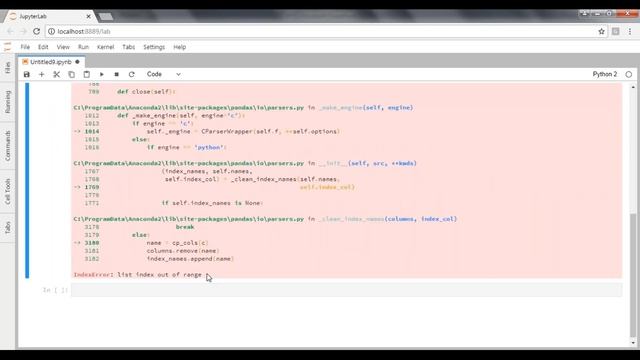Click traceback line 1769 'self.index_col)'
This screenshot has width=640, height=360.
click(x=327, y=187)
